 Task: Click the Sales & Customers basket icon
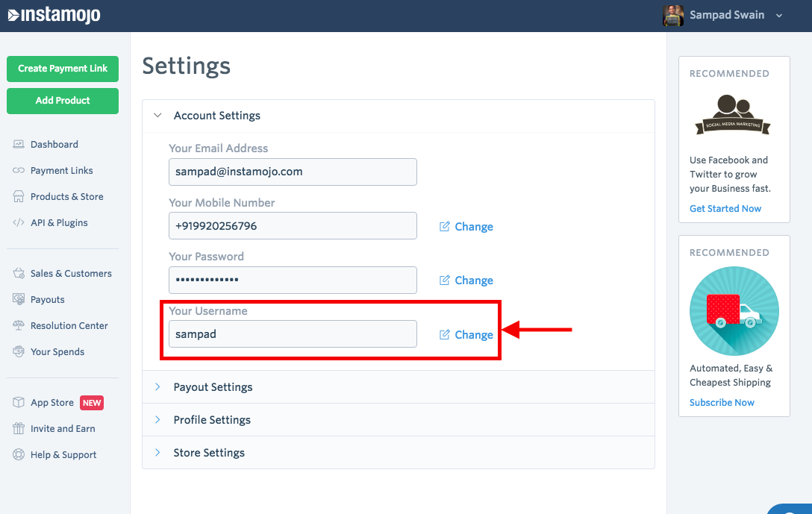pos(19,274)
